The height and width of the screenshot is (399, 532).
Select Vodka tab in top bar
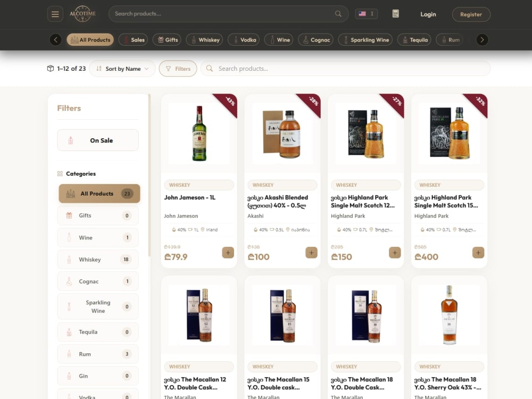(x=244, y=40)
